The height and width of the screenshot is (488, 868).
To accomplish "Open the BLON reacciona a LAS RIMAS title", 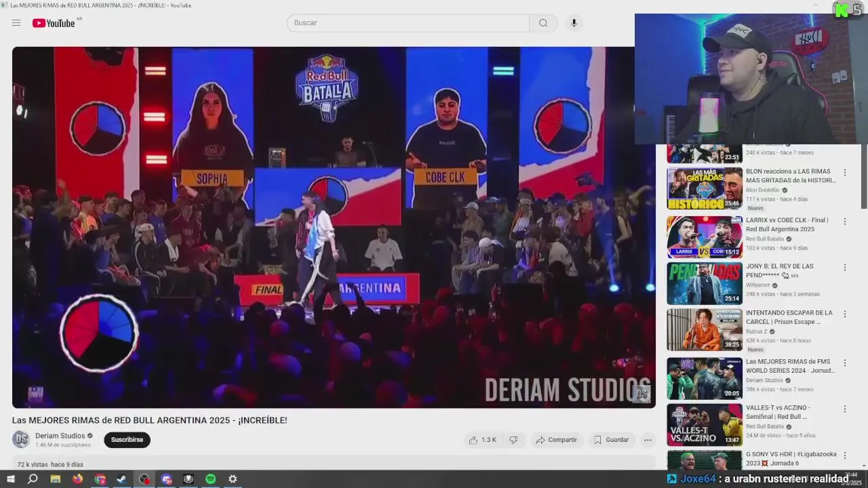I will pyautogui.click(x=791, y=176).
